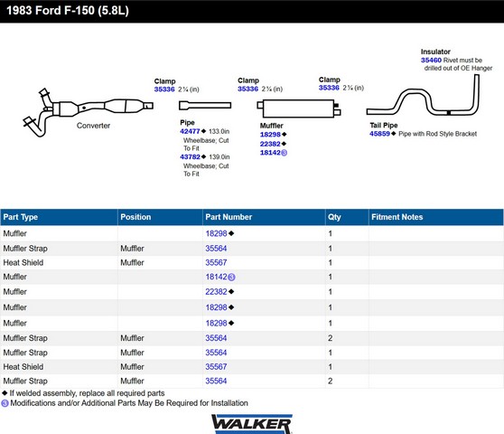The height and width of the screenshot is (434, 504).
Task: Click the '1983 Ford F-150 (5.8L)' title
Action: click(68, 10)
